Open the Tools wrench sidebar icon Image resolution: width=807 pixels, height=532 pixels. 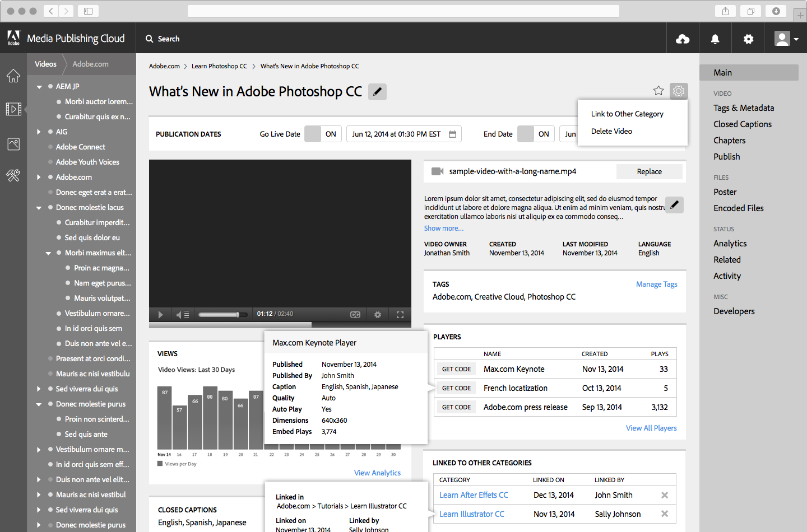(13, 176)
